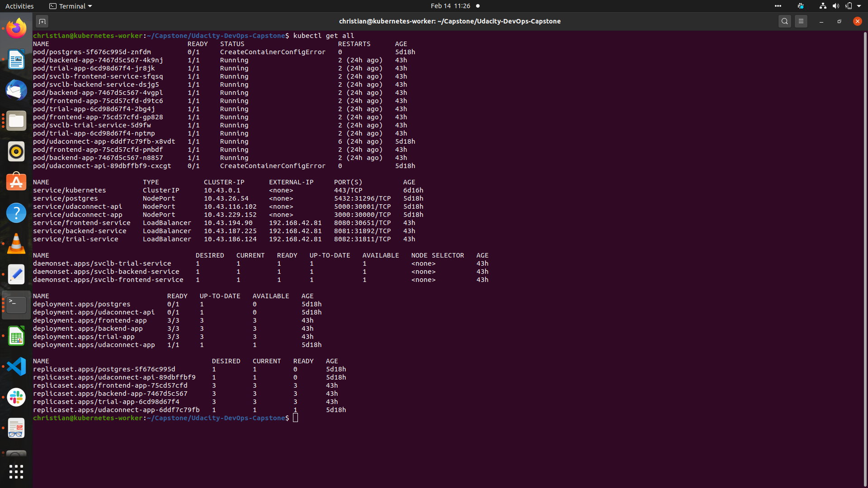Click the terminal prompt cursor
This screenshot has width=868, height=488.
(296, 418)
